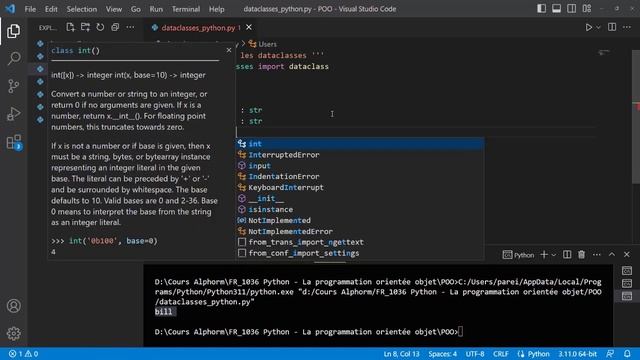Choose IndentationError suggestion

(x=360, y=176)
